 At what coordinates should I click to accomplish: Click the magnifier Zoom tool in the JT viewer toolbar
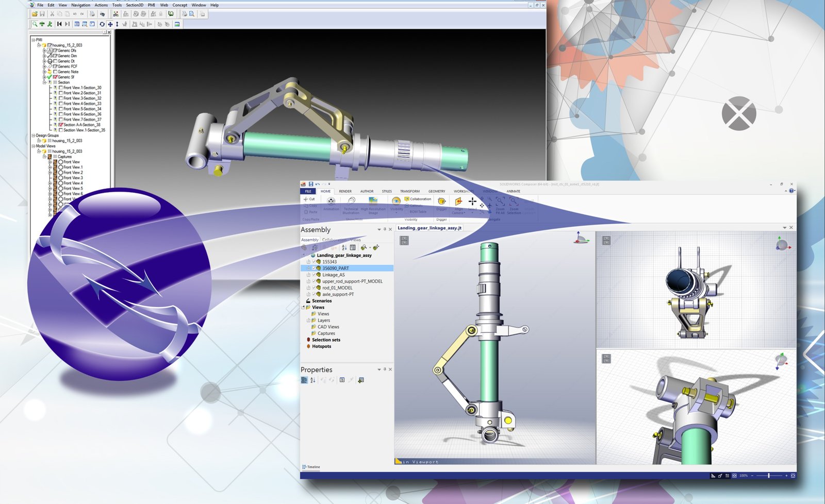pos(35,24)
